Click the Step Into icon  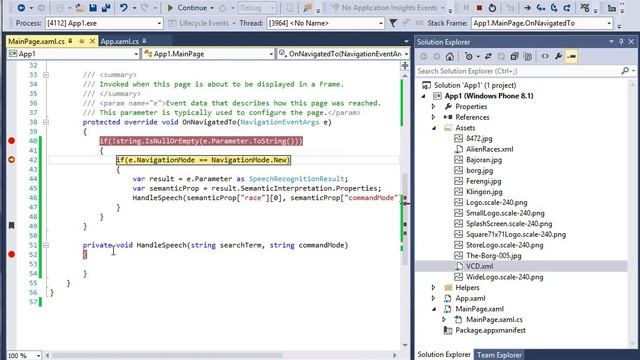541,8
